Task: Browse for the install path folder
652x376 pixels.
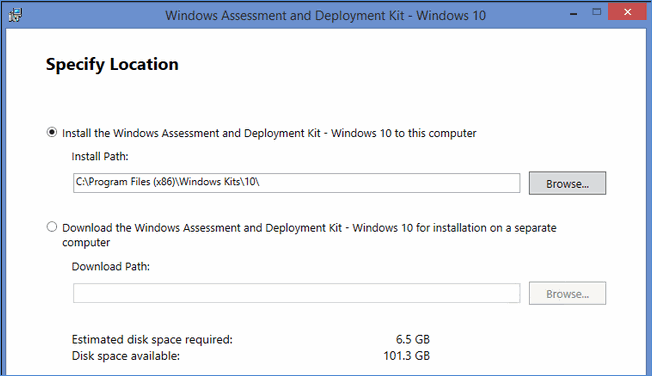Action: [567, 183]
